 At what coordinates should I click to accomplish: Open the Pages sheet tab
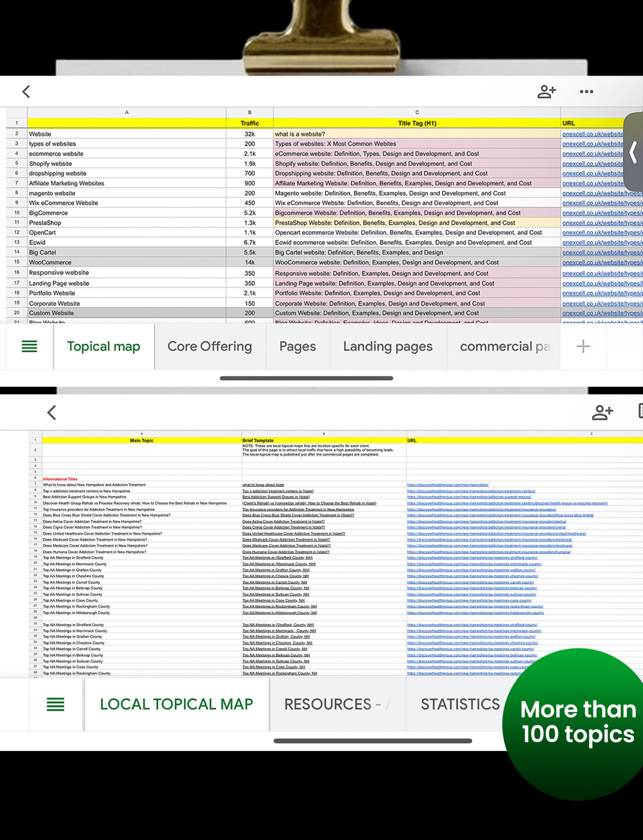tap(298, 346)
